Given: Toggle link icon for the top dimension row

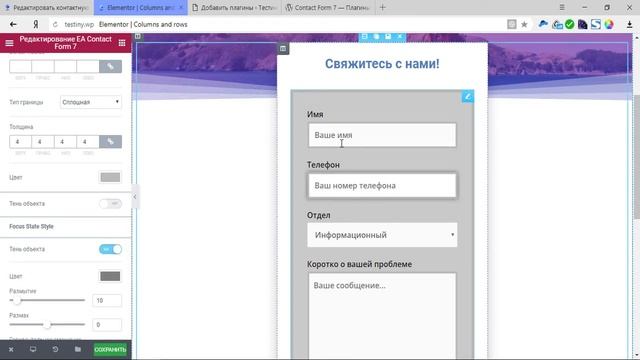Looking at the screenshot, I should click(110, 66).
